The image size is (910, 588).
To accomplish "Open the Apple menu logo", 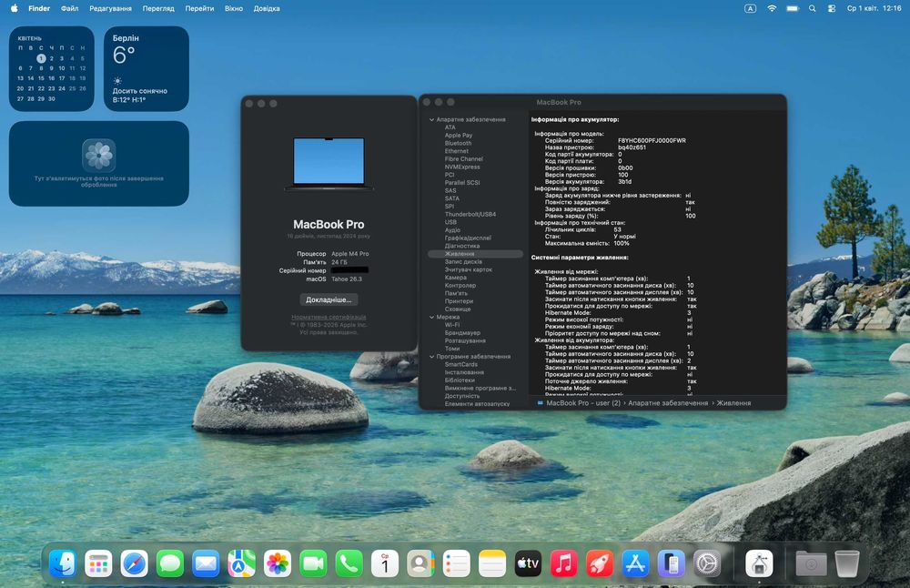I will (x=14, y=8).
